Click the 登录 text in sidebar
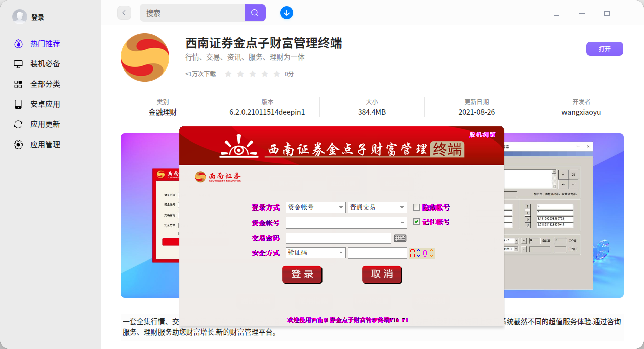 (38, 17)
